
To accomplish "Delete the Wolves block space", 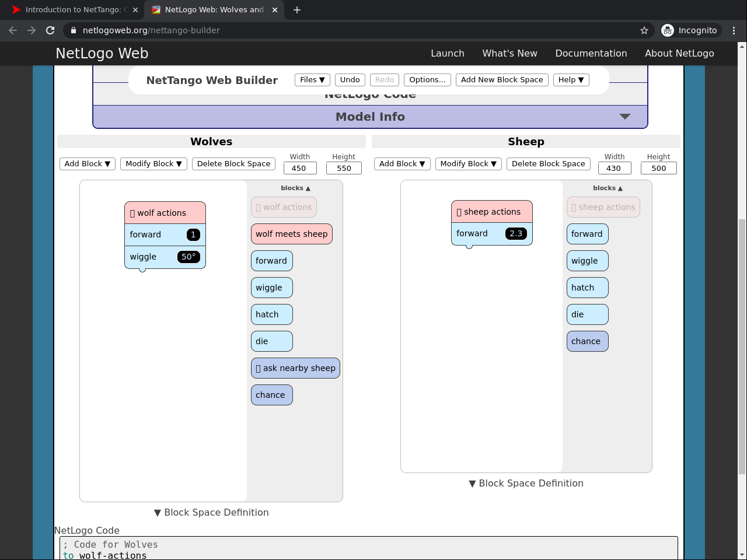I will tap(233, 164).
